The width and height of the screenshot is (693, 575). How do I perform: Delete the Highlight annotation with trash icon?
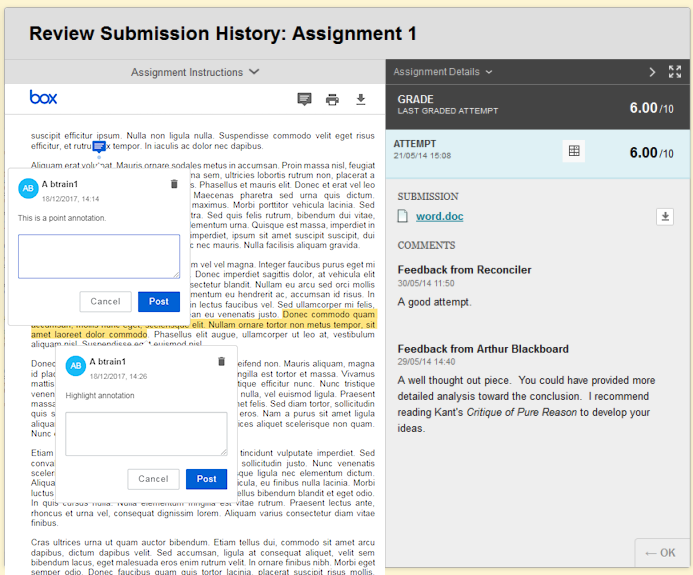coord(222,362)
